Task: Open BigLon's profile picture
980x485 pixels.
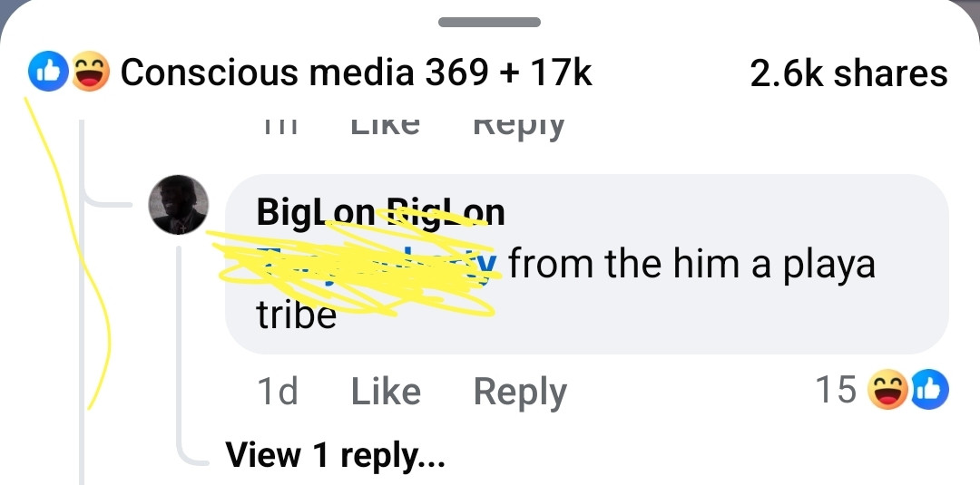Action: (x=178, y=205)
